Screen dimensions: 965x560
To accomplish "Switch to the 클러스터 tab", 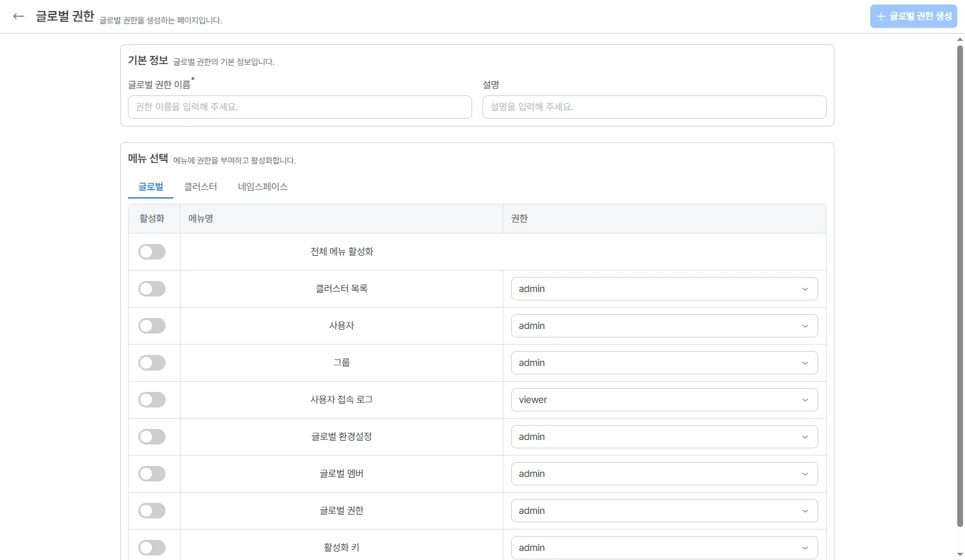I will coord(201,187).
